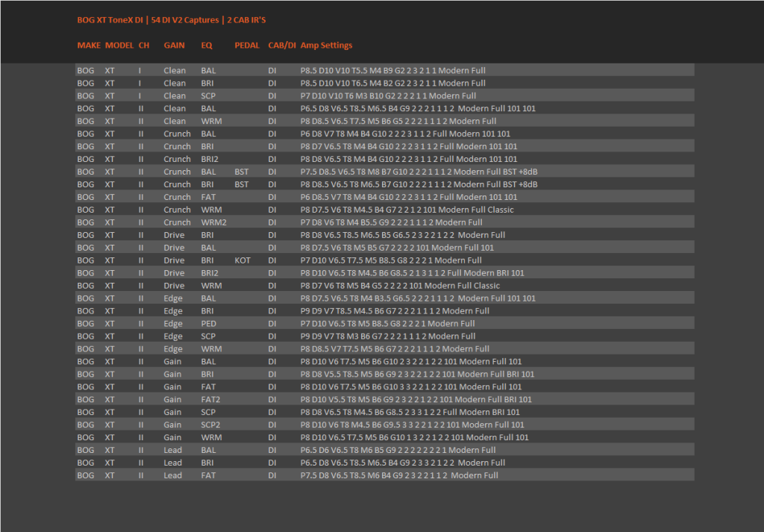Click the 'EQ' column header

click(207, 46)
